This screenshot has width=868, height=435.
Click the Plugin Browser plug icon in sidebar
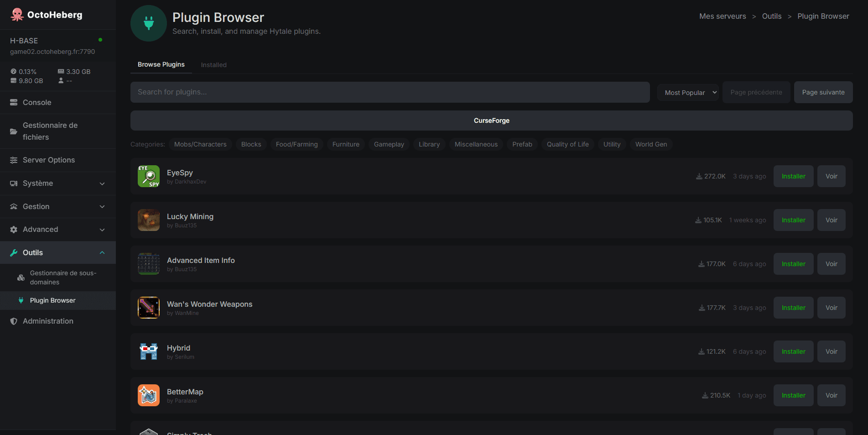tap(21, 300)
